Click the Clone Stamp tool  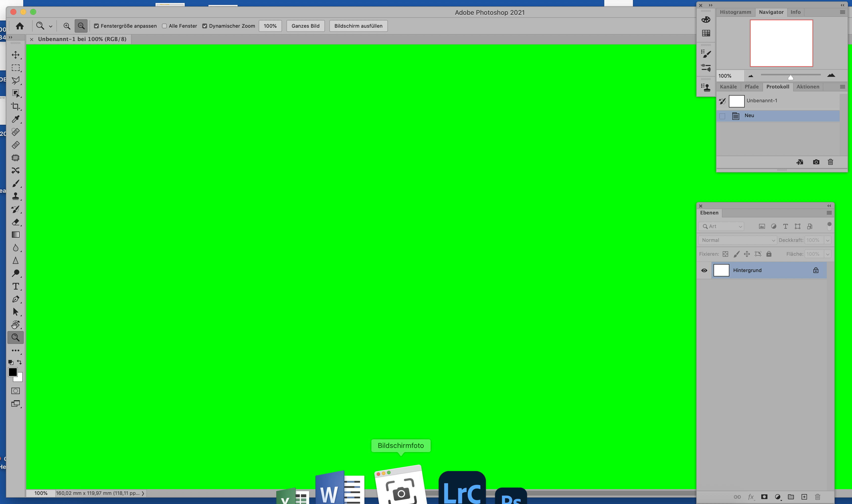click(x=16, y=196)
